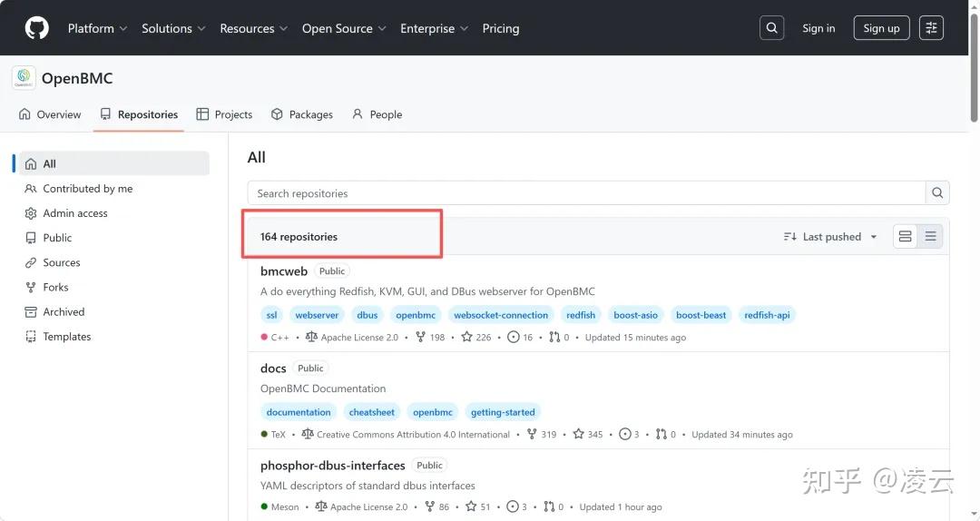Switch to the comfortable list view toggle
This screenshot has height=521, width=980.
pyautogui.click(x=905, y=236)
